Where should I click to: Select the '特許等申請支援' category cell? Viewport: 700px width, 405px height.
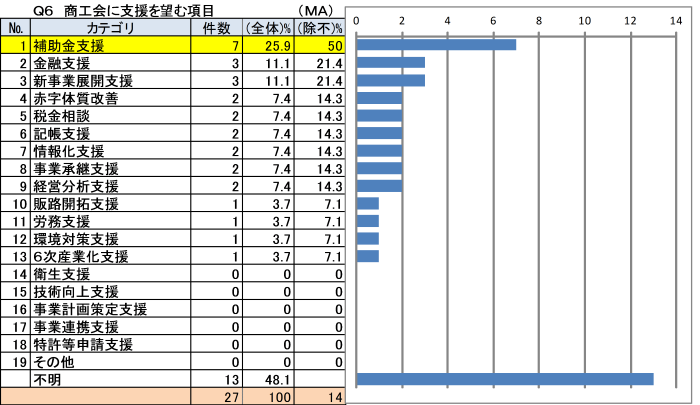pos(111,344)
